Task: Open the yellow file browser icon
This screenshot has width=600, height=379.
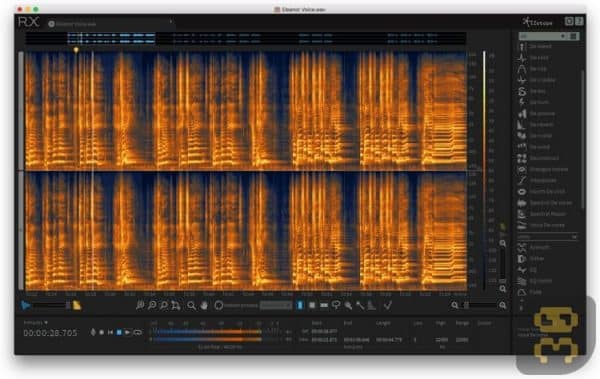Action: pos(77,305)
